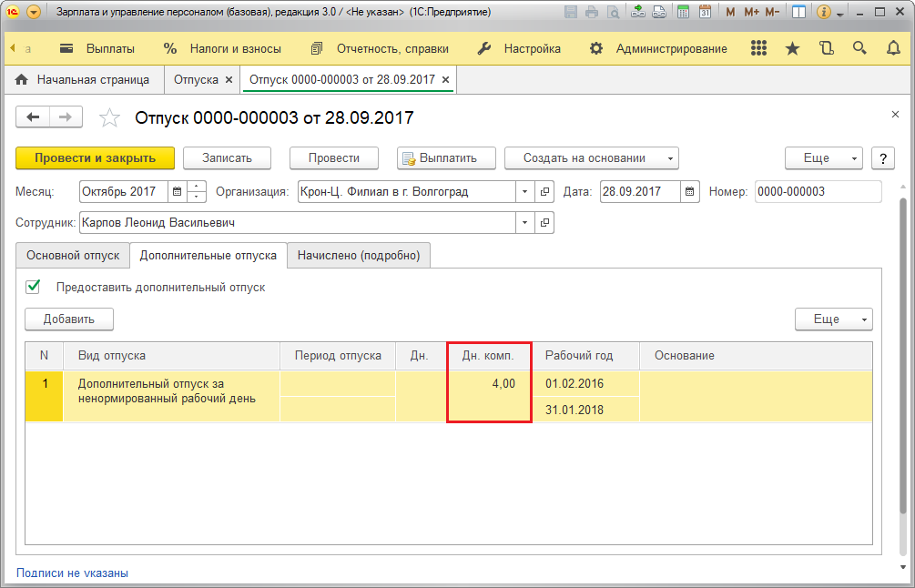
Task: Click the Провести и закрыть button
Action: (95, 158)
